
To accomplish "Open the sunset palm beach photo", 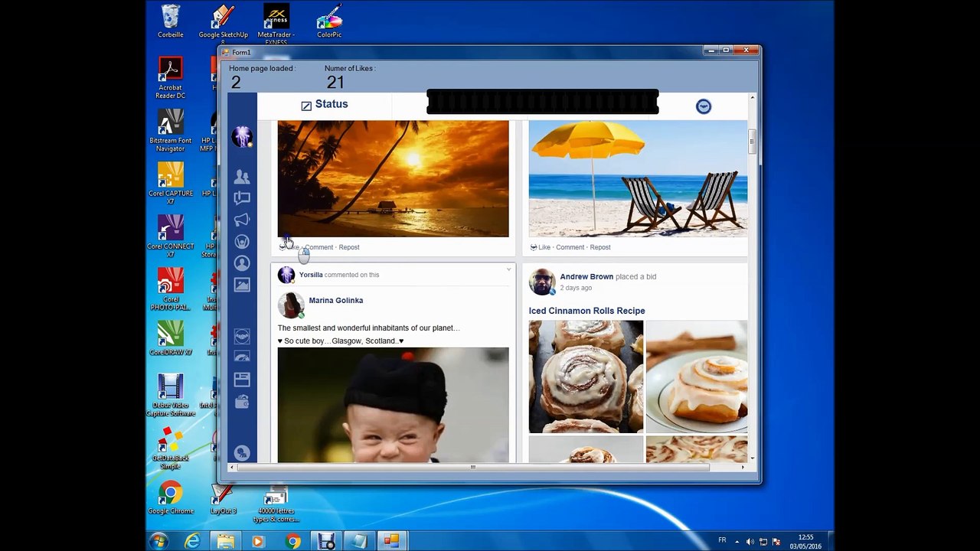I will tap(393, 178).
